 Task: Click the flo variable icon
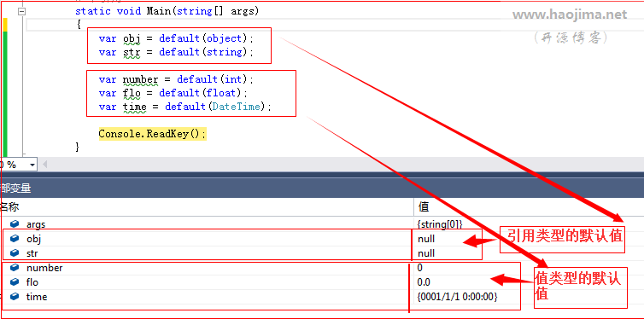pyautogui.click(x=15, y=281)
